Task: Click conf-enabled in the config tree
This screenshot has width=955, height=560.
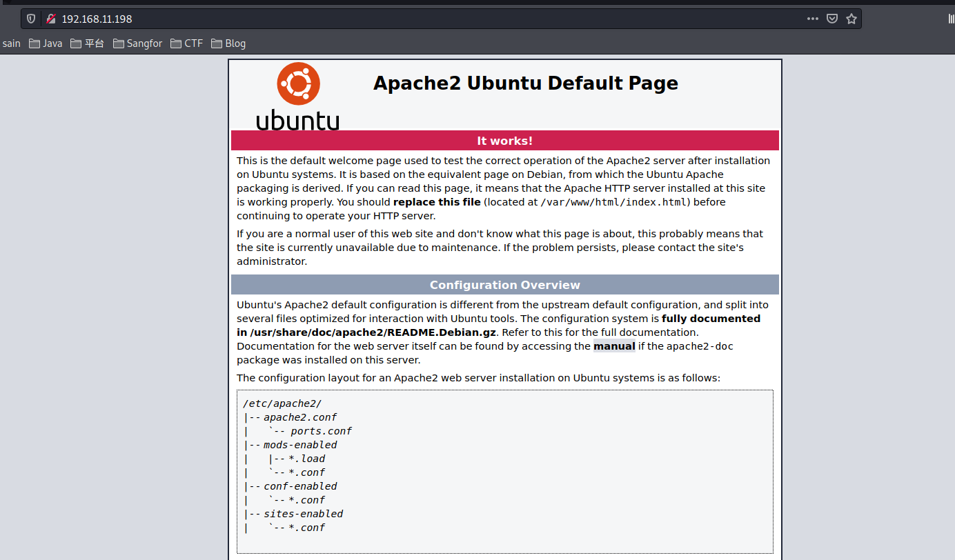Action: (300, 486)
